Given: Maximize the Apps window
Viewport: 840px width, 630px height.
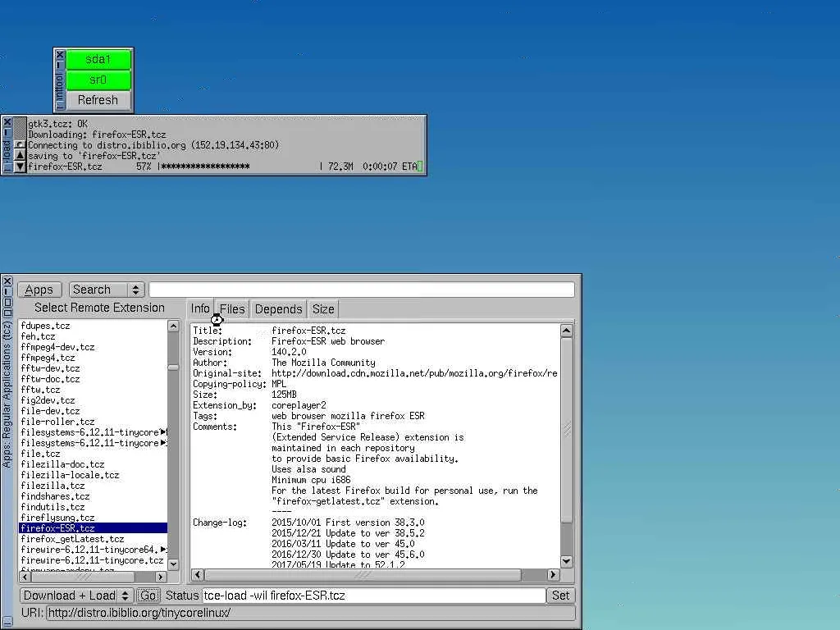Looking at the screenshot, I should tap(7, 302).
